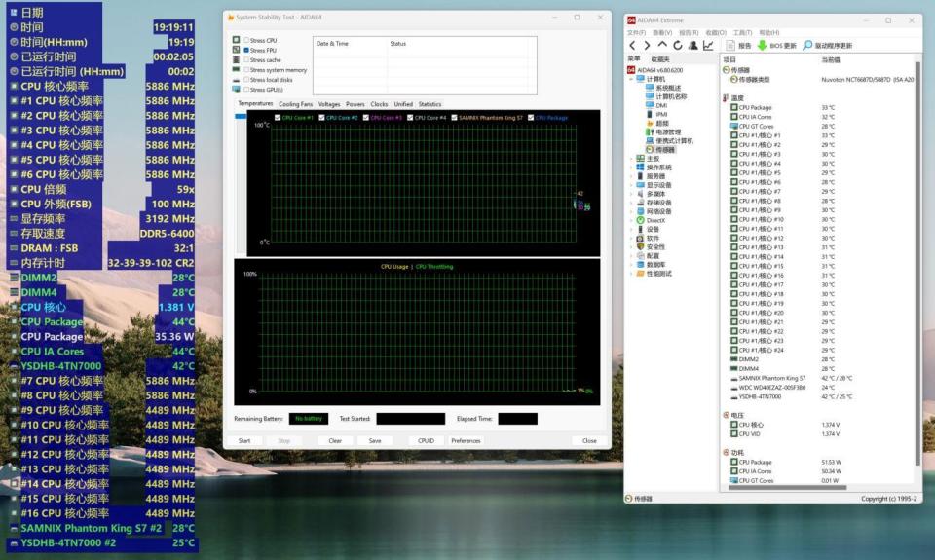Viewport: 935px width, 560px height.
Task: Expand the 软件 software tree node
Action: pyautogui.click(x=631, y=238)
